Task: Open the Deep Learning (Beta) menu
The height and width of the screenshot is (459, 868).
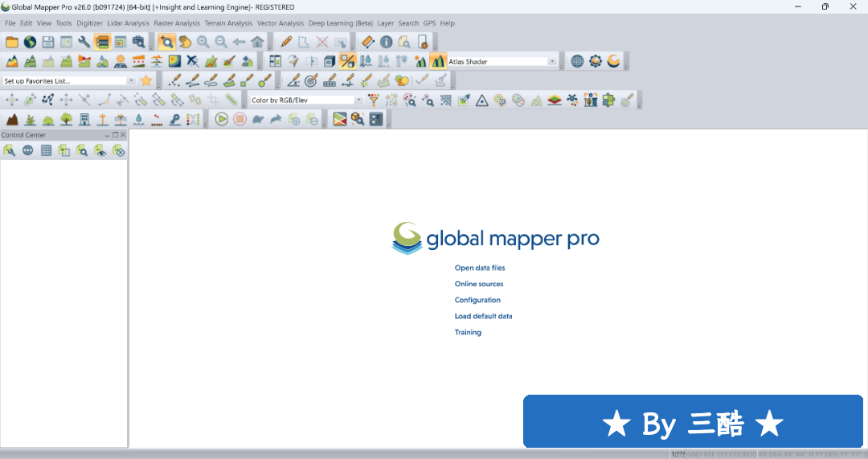Action: point(341,23)
